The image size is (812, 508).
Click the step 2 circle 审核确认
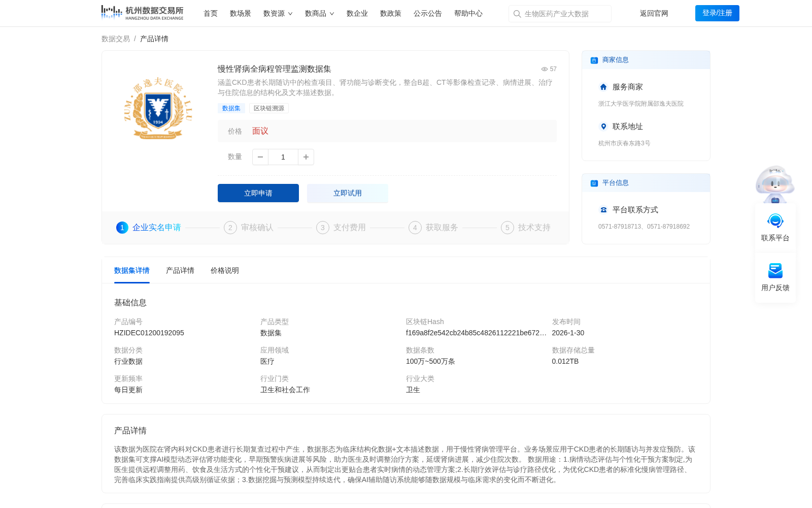[x=230, y=228]
